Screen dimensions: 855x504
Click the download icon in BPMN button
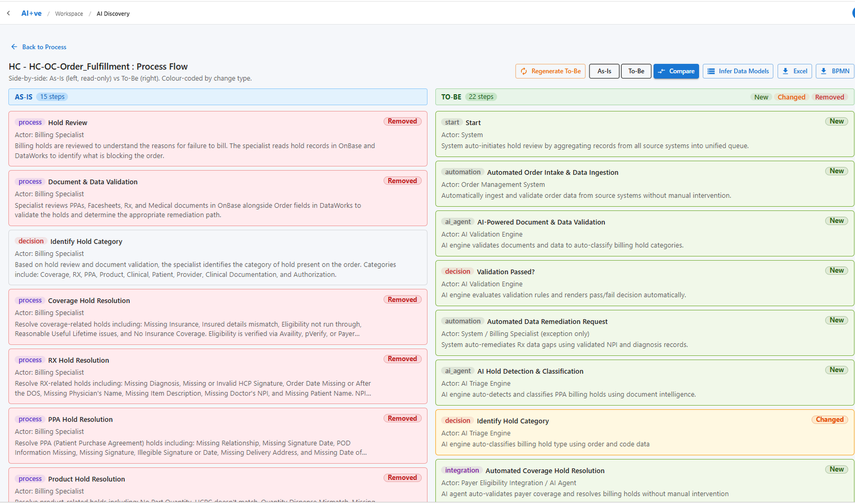[x=823, y=71]
